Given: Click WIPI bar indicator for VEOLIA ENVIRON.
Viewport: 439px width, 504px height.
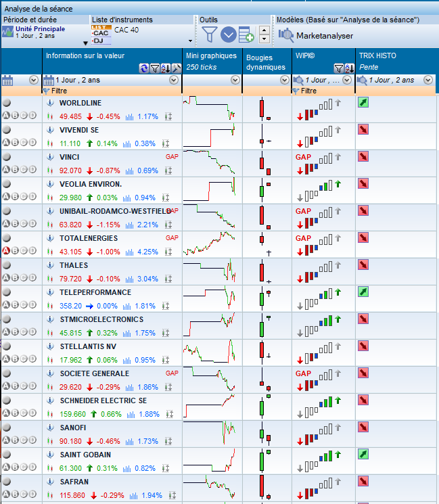Looking at the screenshot, I should click(x=319, y=190).
